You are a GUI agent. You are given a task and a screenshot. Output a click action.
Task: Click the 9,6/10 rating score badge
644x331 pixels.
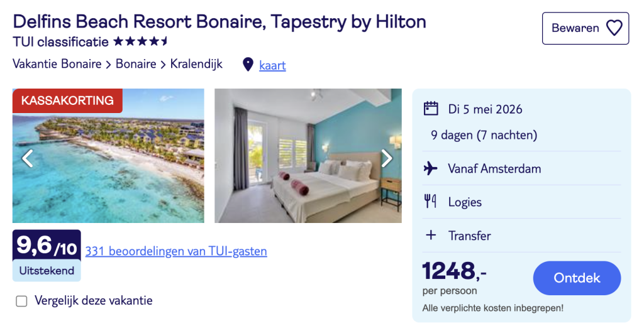point(47,246)
